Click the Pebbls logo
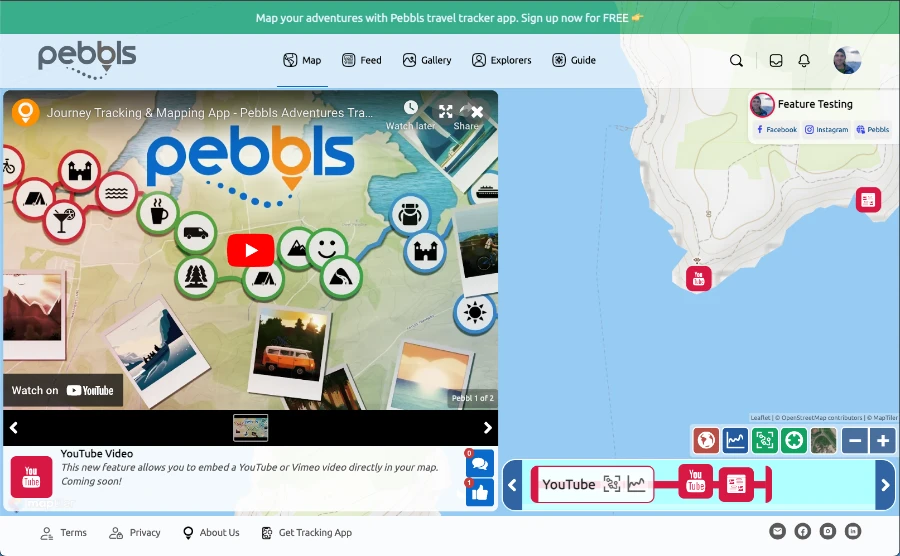 coord(87,60)
